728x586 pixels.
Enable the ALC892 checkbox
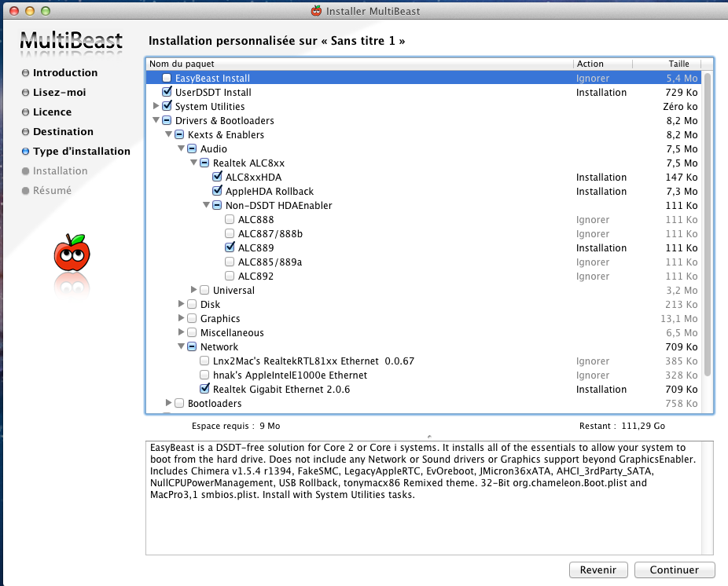[x=230, y=276]
